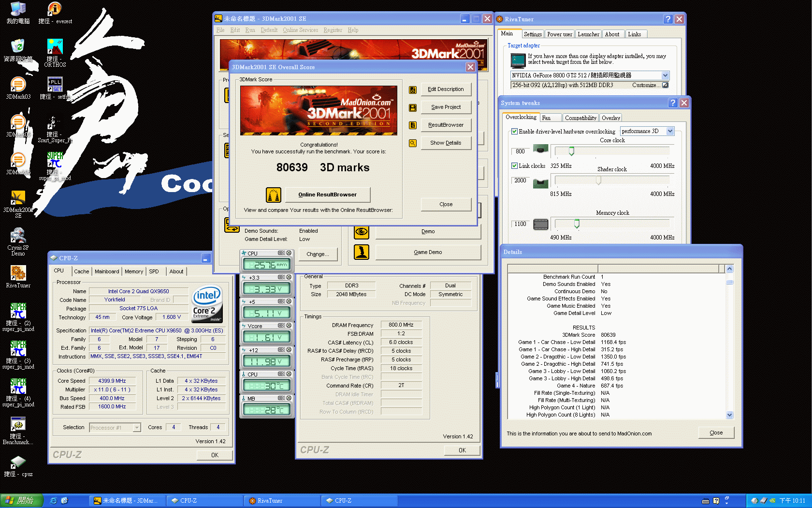The image size is (812, 508).
Task: Click the Game Demo joystick icon
Action: (362, 252)
